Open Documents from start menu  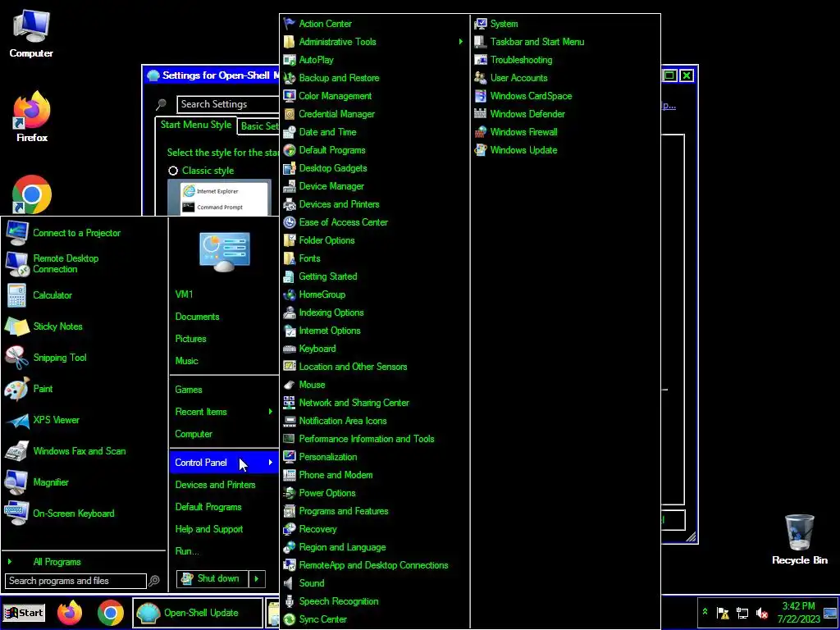point(197,317)
